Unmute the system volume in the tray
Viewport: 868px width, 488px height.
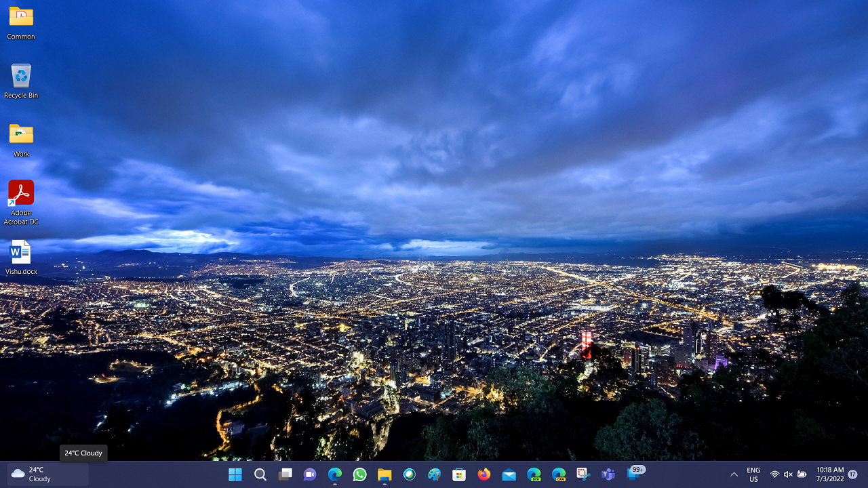pos(787,474)
